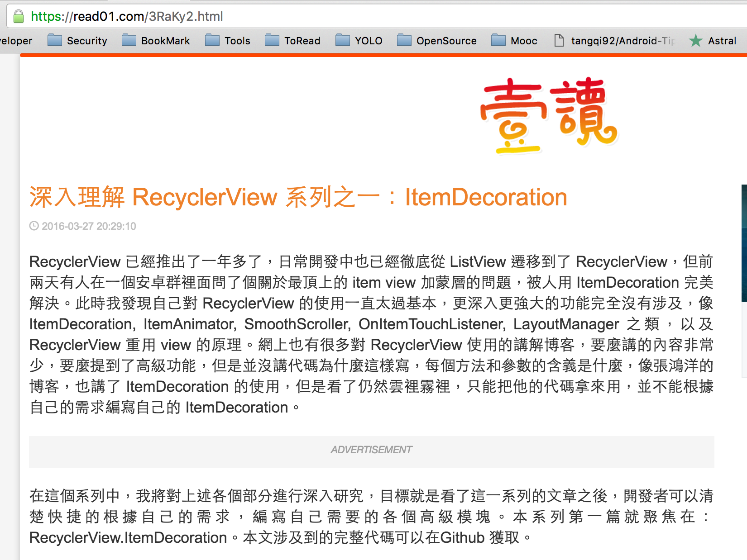Click the partial Developer bookmark at left
Image resolution: width=747 pixels, height=560 pixels.
(x=16, y=41)
